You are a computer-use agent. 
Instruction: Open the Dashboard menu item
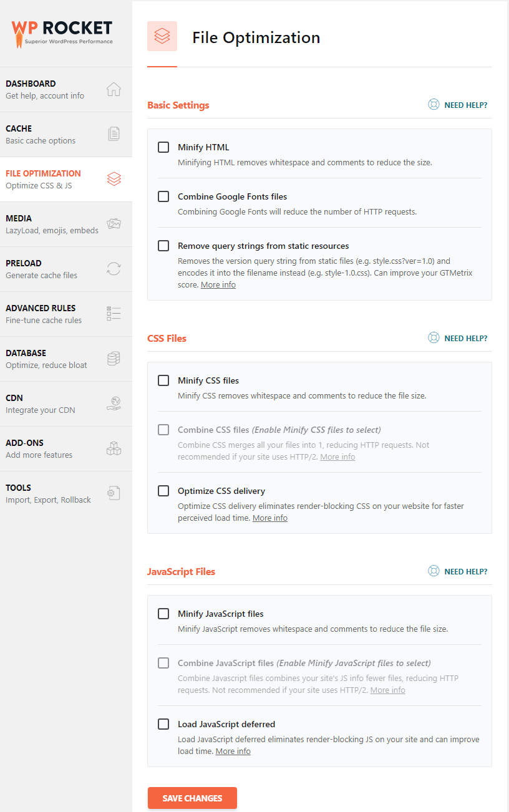(x=66, y=89)
